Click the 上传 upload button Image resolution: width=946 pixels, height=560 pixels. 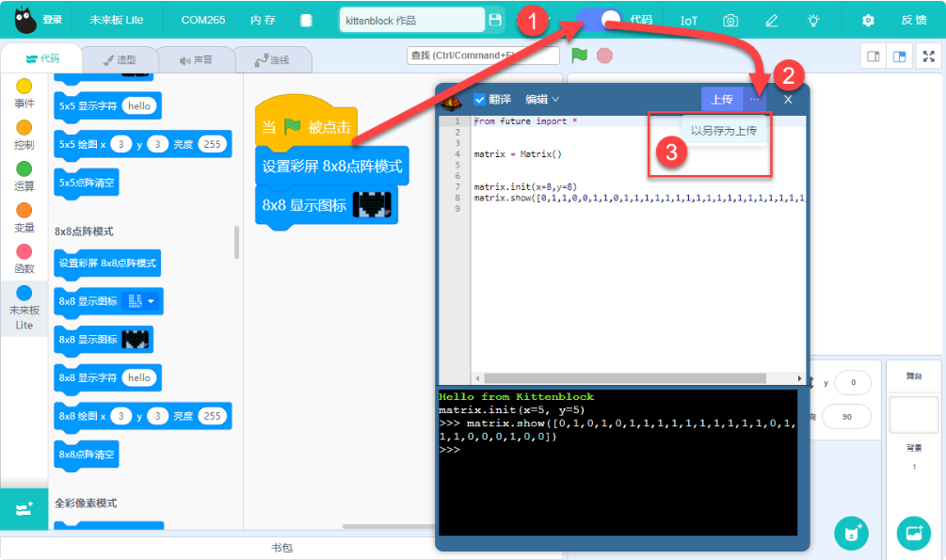[722, 99]
